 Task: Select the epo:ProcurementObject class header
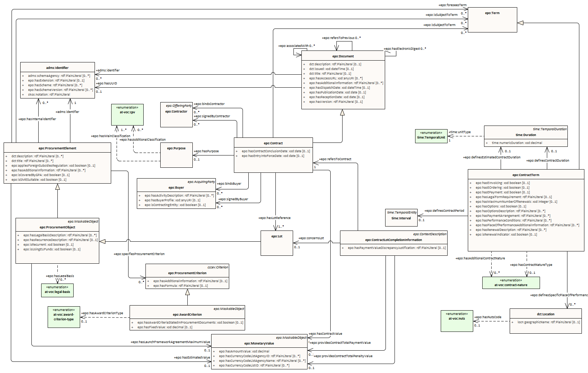pos(57,227)
